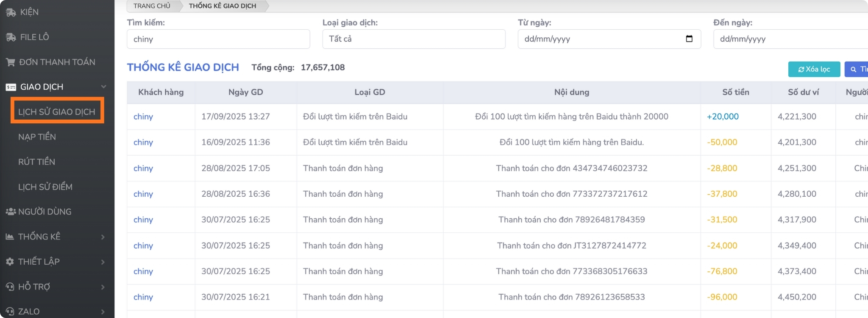
Task: Click the truck icon beside KIỆN
Action: tap(11, 12)
